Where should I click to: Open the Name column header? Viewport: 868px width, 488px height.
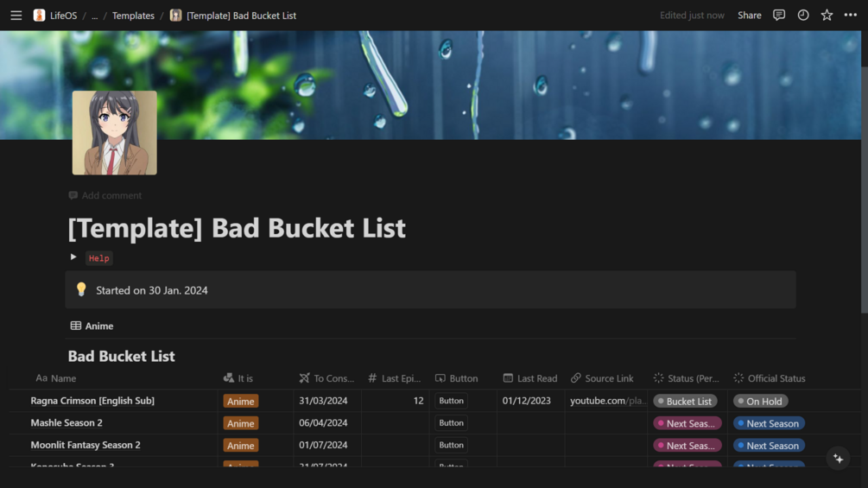56,378
